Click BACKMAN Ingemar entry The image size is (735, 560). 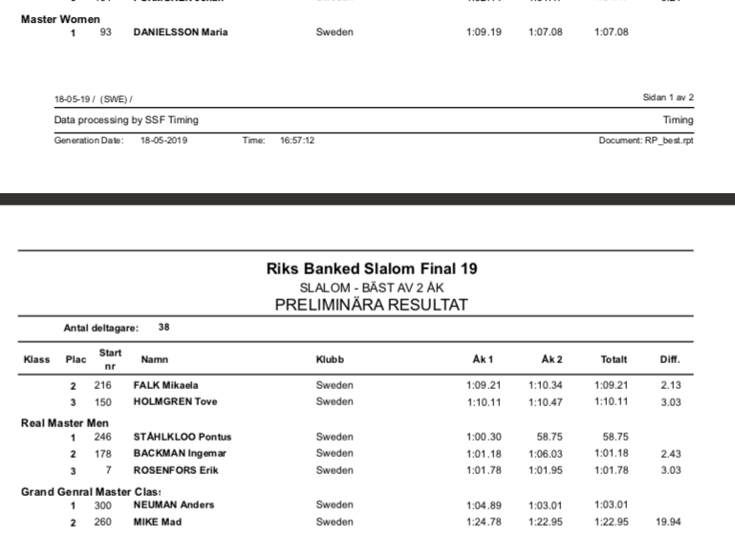point(180,453)
